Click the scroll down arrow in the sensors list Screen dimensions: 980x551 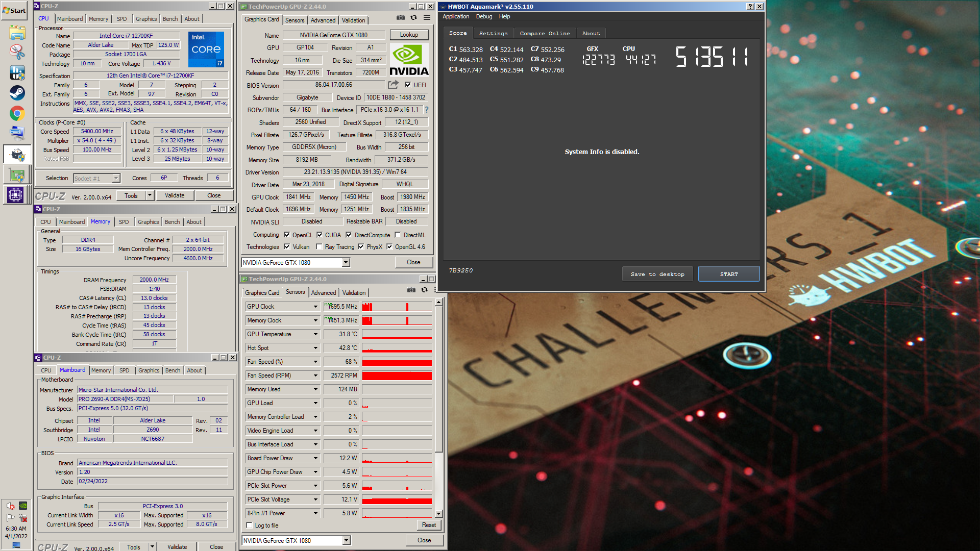coord(438,513)
